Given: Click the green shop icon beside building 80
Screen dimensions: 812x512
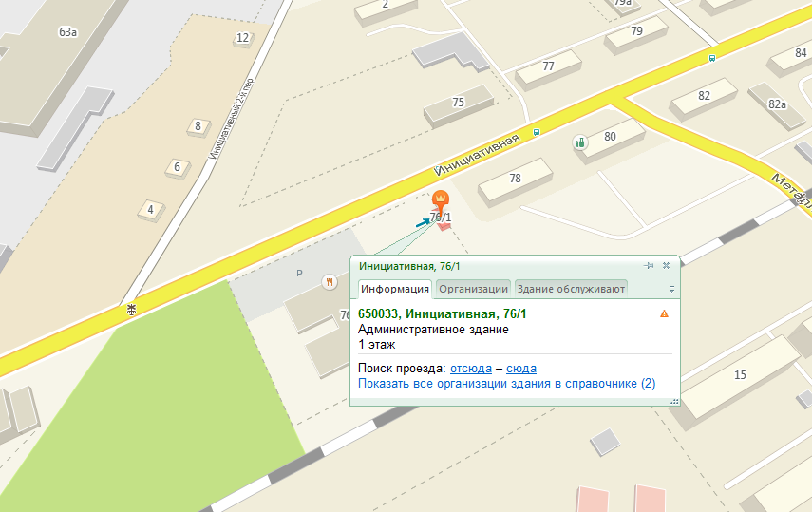Looking at the screenshot, I should pyautogui.click(x=580, y=142).
